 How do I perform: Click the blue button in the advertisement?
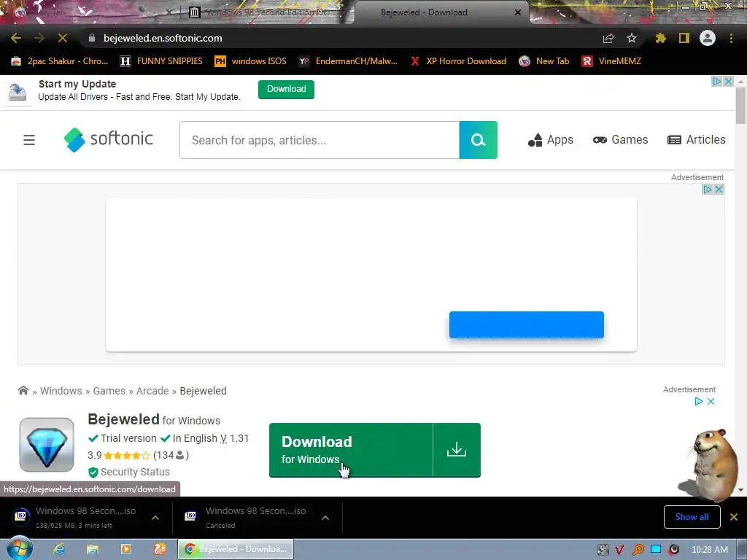[527, 324]
